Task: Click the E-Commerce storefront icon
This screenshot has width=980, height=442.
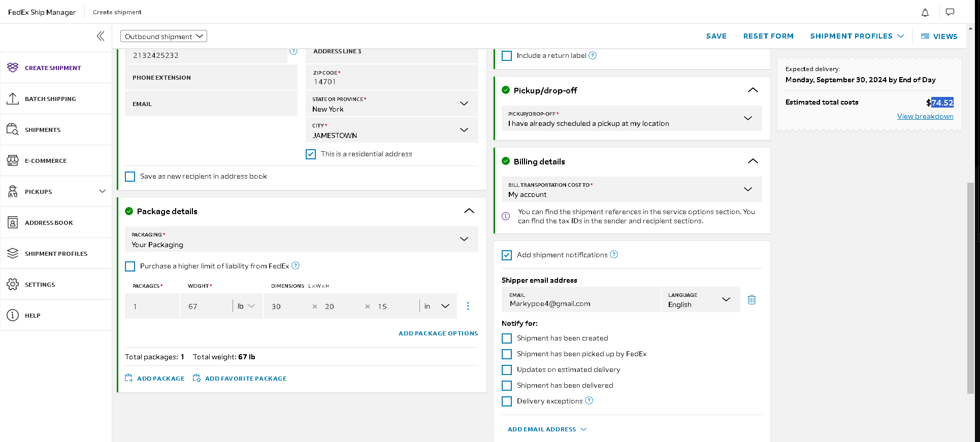Action: coord(13,160)
